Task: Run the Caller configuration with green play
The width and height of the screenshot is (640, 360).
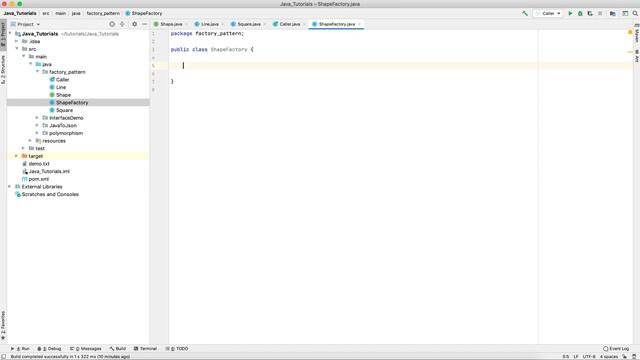Action: 570,13
